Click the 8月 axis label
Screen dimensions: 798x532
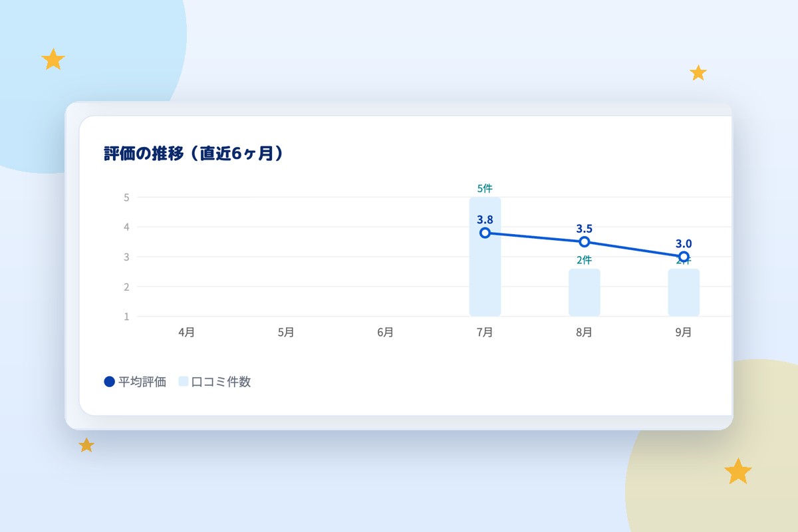point(584,332)
